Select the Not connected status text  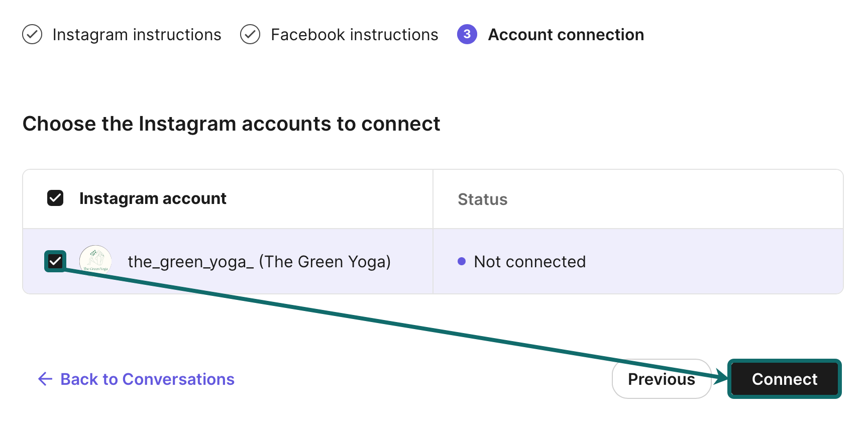click(529, 261)
